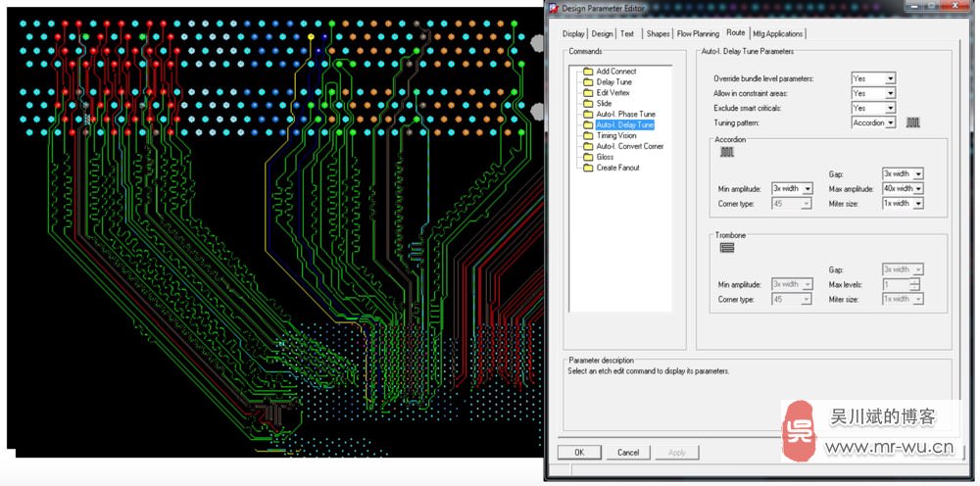980x486 pixels.
Task: Open Accordion Max amplitude dropdown
Action: [x=917, y=188]
